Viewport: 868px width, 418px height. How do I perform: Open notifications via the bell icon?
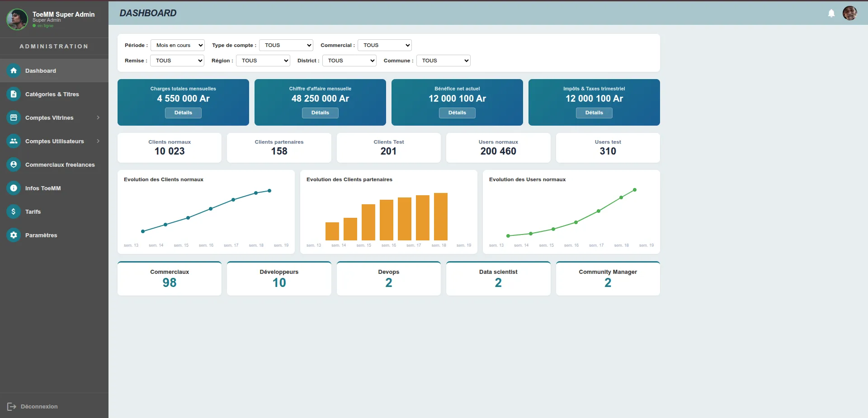[831, 13]
